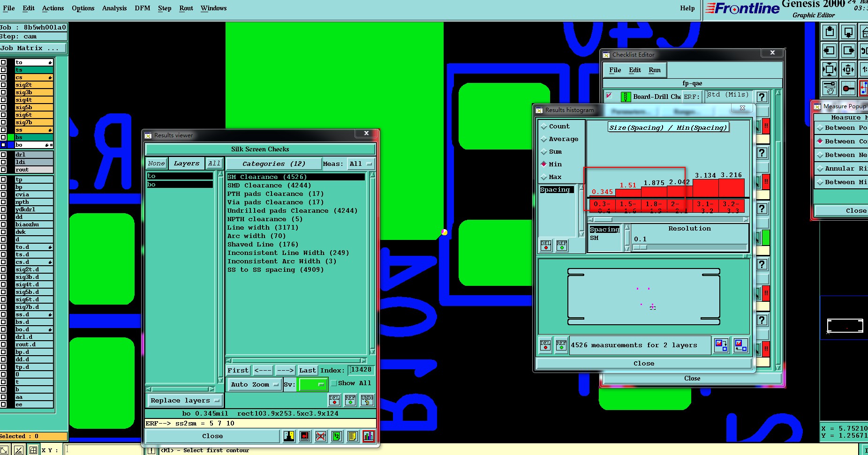
Task: Click DEL icon below histogram statistic list
Action: coord(546,246)
